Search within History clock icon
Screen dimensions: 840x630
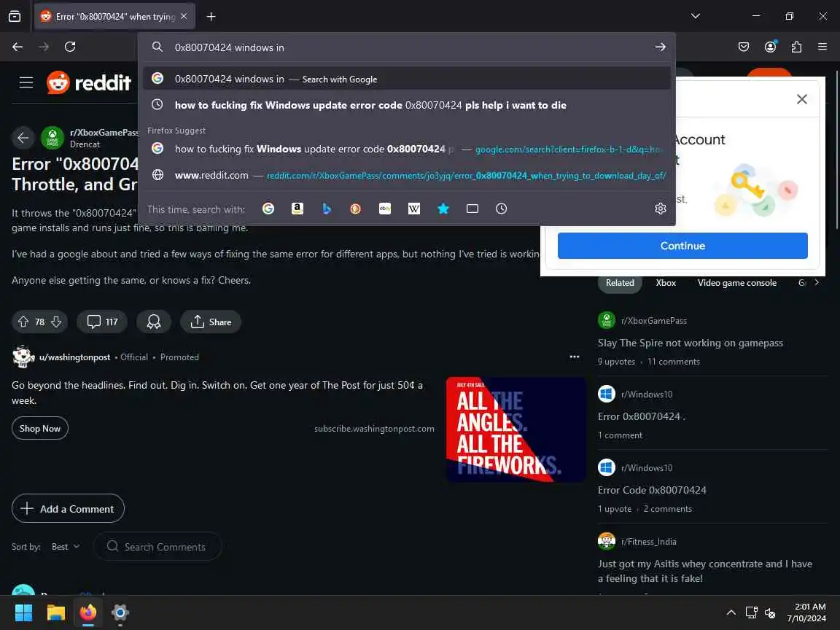(x=501, y=209)
